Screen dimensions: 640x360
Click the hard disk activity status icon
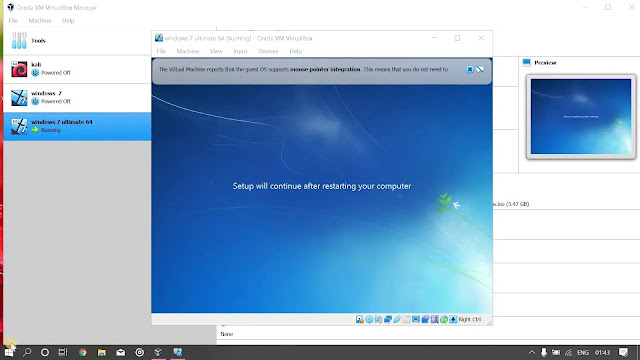pyautogui.click(x=360, y=319)
